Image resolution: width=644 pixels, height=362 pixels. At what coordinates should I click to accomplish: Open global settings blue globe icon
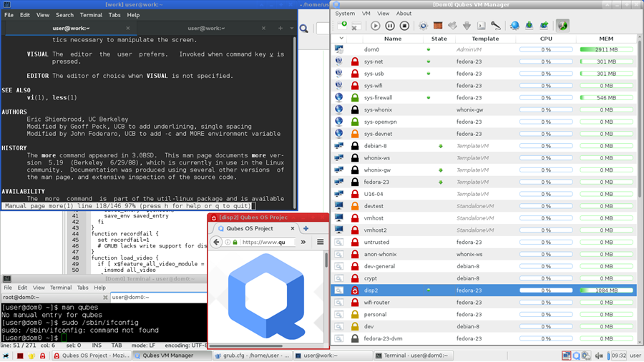[x=514, y=26]
